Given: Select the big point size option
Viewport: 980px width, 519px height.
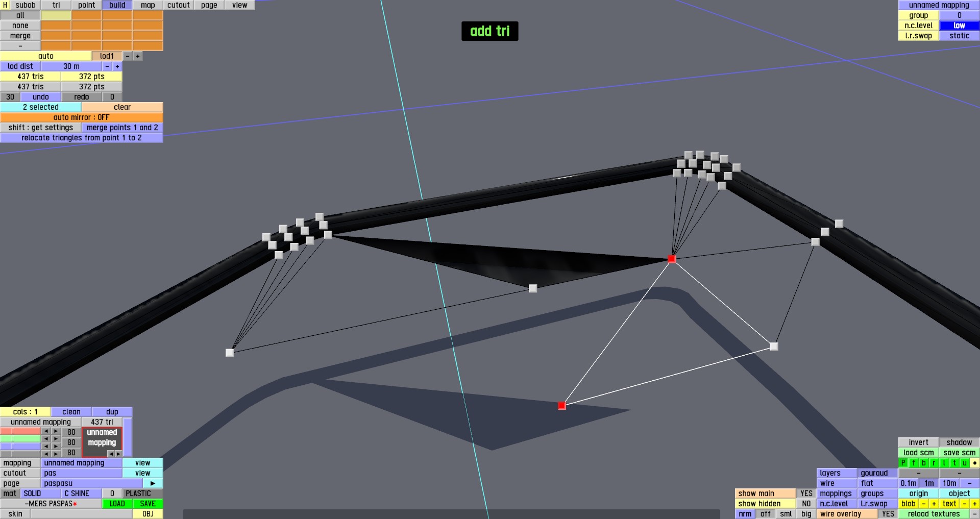Looking at the screenshot, I should click(x=806, y=514).
